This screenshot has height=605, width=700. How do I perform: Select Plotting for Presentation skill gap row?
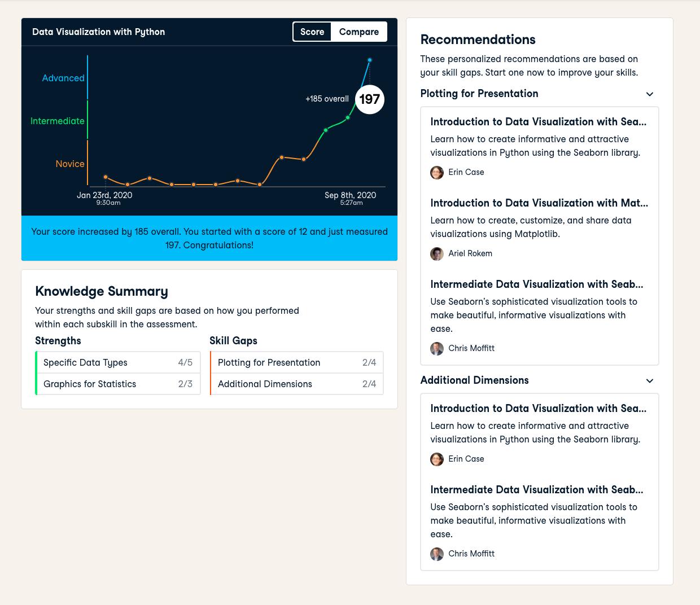click(296, 362)
